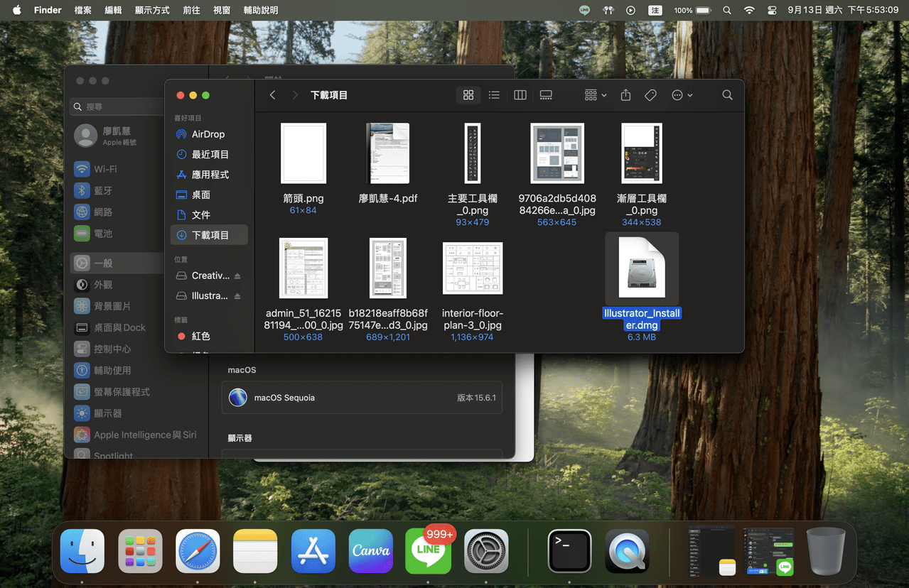Open the 顯示方式 menu in menu bar
Screen dimensions: 909x588
[x=152, y=11]
